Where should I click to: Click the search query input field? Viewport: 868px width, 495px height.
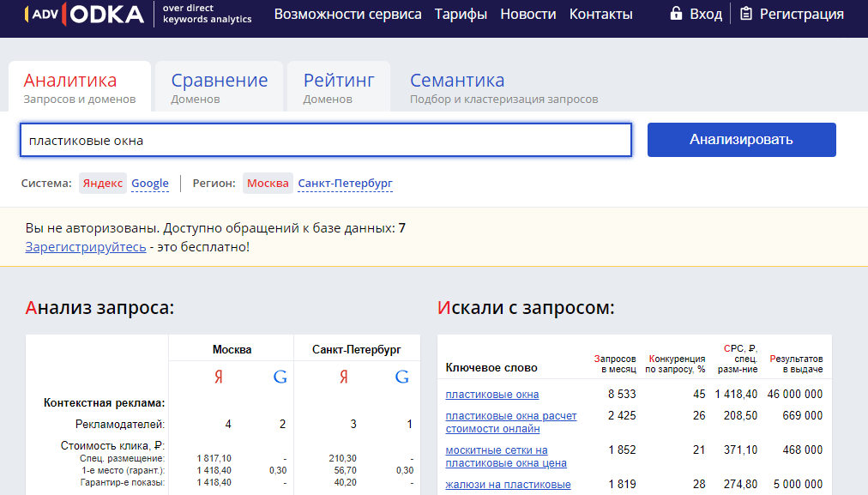[326, 139]
